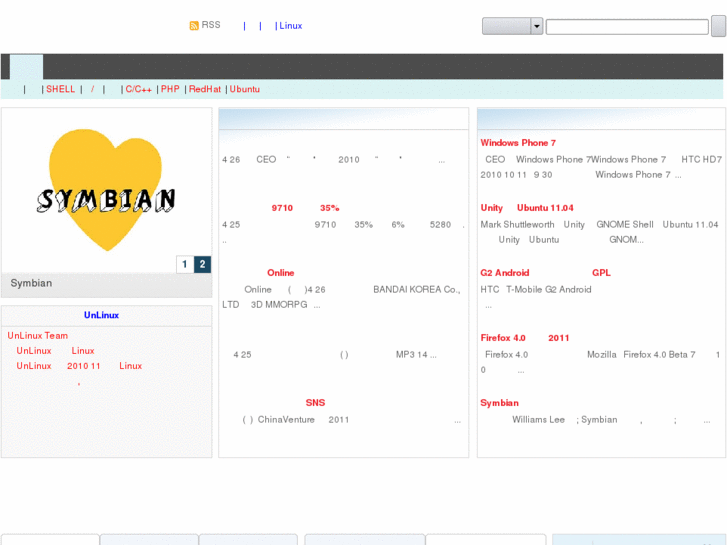Click the BANDAI KOREA news summary text

(x=341, y=297)
